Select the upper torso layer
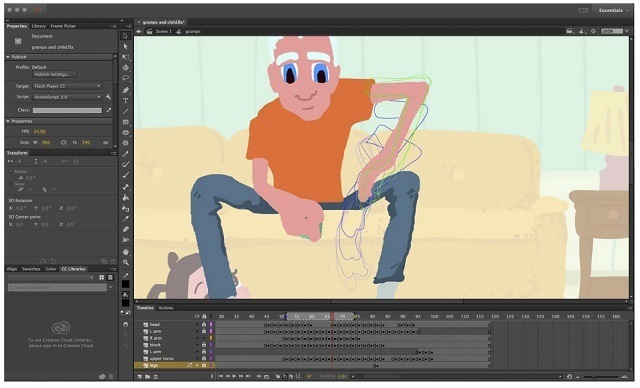The height and width of the screenshot is (388, 640). click(x=161, y=359)
